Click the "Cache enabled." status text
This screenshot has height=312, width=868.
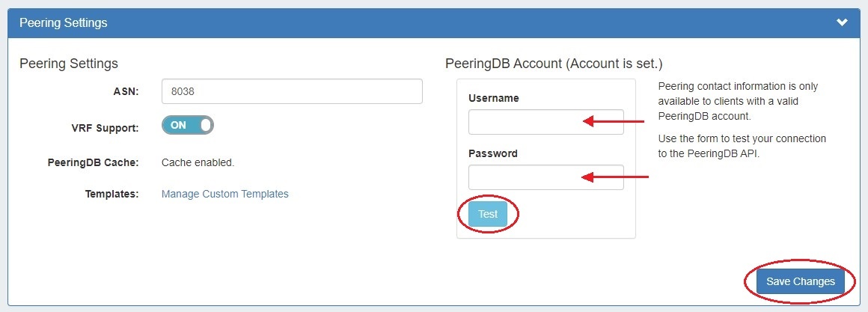(x=198, y=162)
